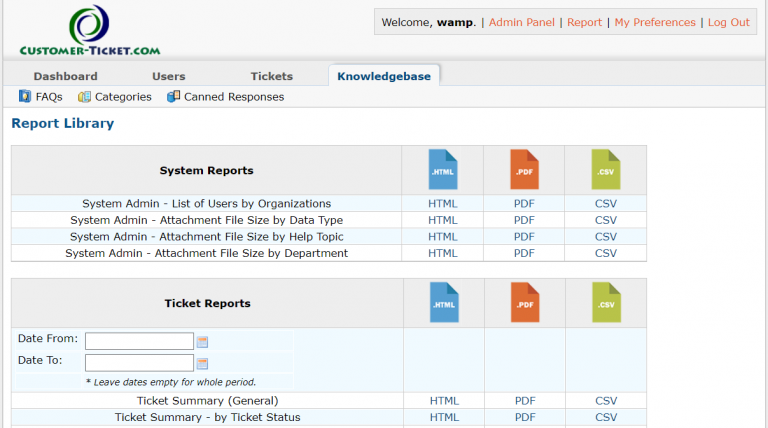Click the Customer-Ticket.com logo

(90, 30)
